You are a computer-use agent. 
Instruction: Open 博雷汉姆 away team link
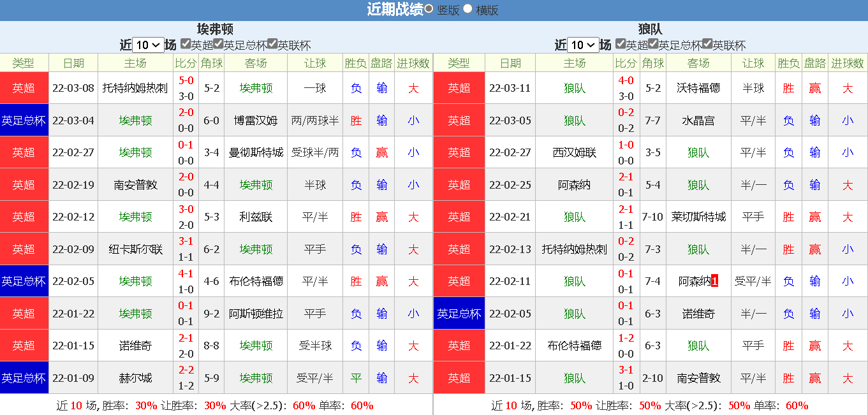pos(256,120)
